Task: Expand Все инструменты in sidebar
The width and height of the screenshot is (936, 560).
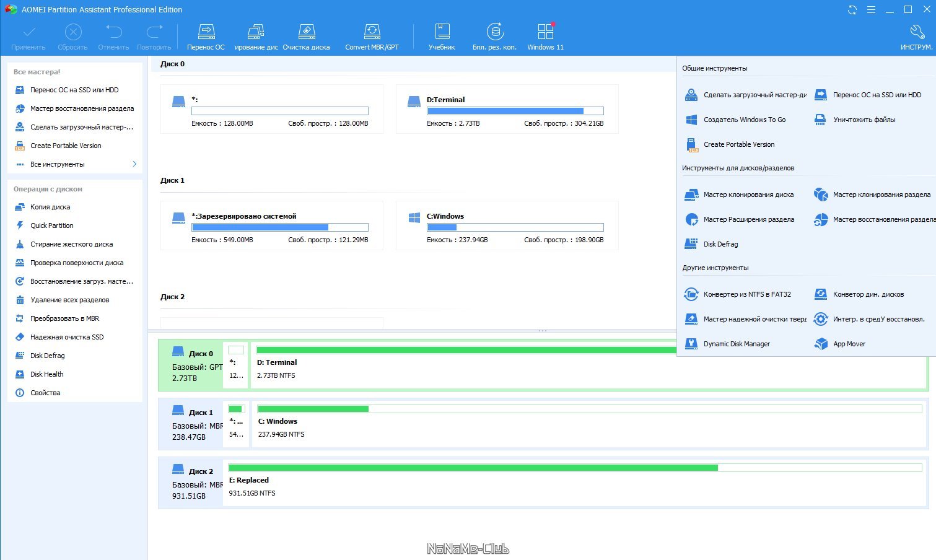Action: pyautogui.click(x=75, y=164)
